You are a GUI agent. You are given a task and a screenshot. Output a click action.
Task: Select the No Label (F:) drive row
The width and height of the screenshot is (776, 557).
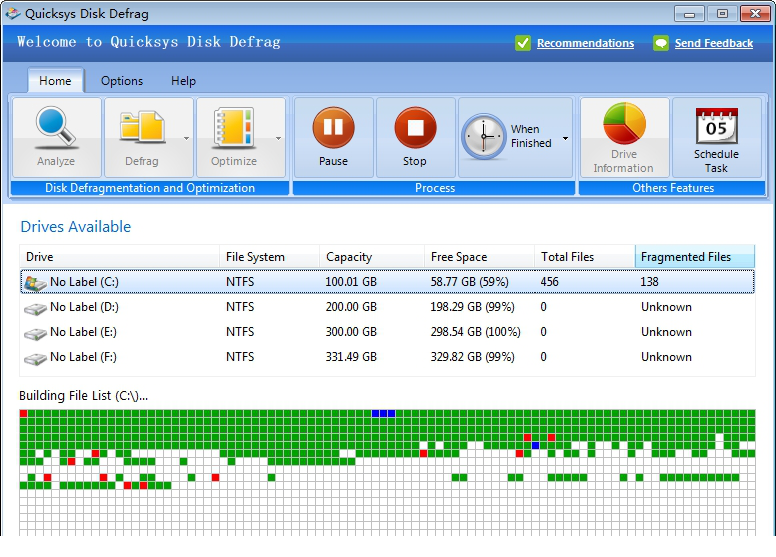click(388, 357)
